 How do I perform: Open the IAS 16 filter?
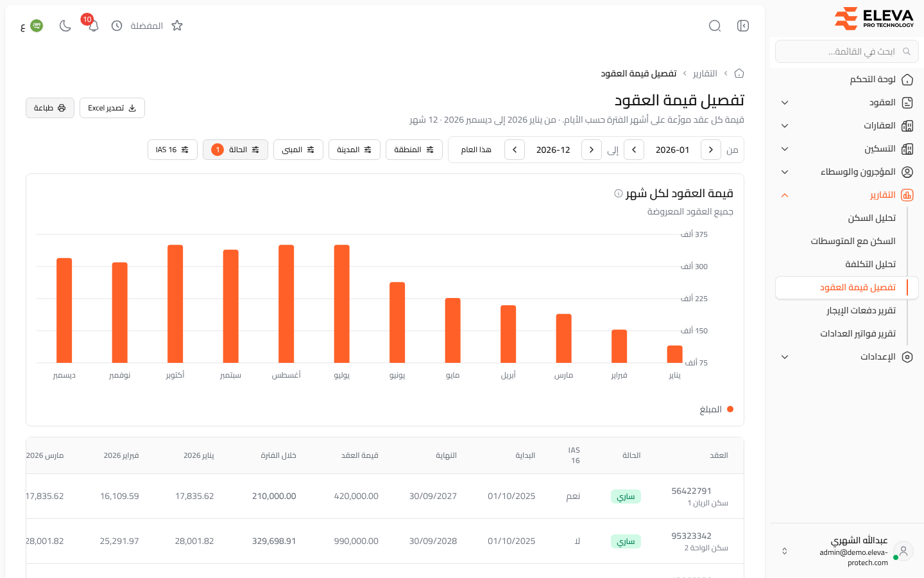point(173,150)
